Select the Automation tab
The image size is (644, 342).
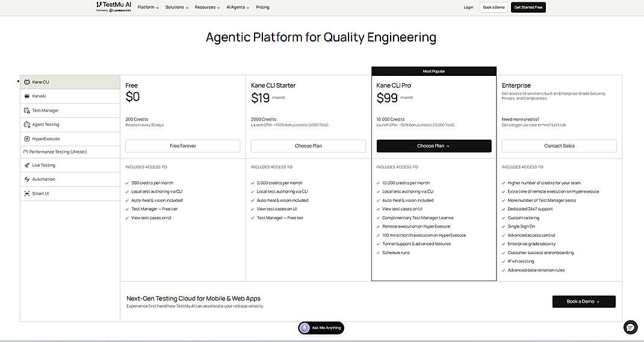70,179
